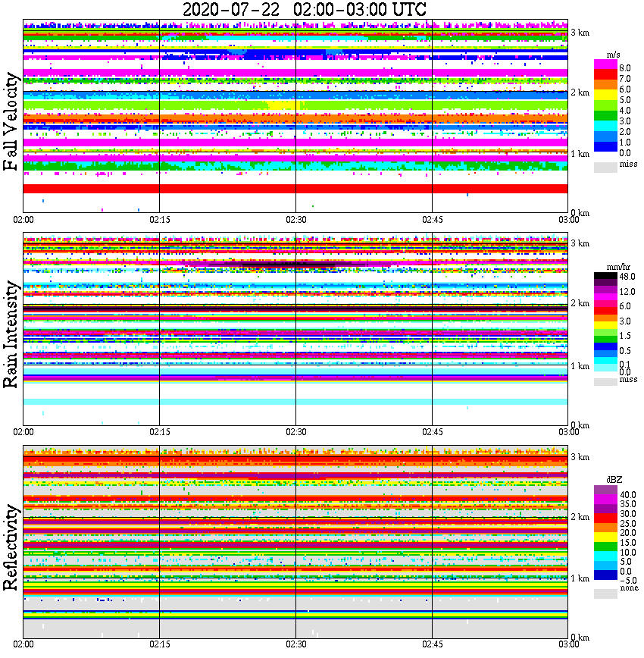This screenshot has height=658, width=644.
Task: Select the 'Rain Intensity' axis label
Action: (11, 334)
